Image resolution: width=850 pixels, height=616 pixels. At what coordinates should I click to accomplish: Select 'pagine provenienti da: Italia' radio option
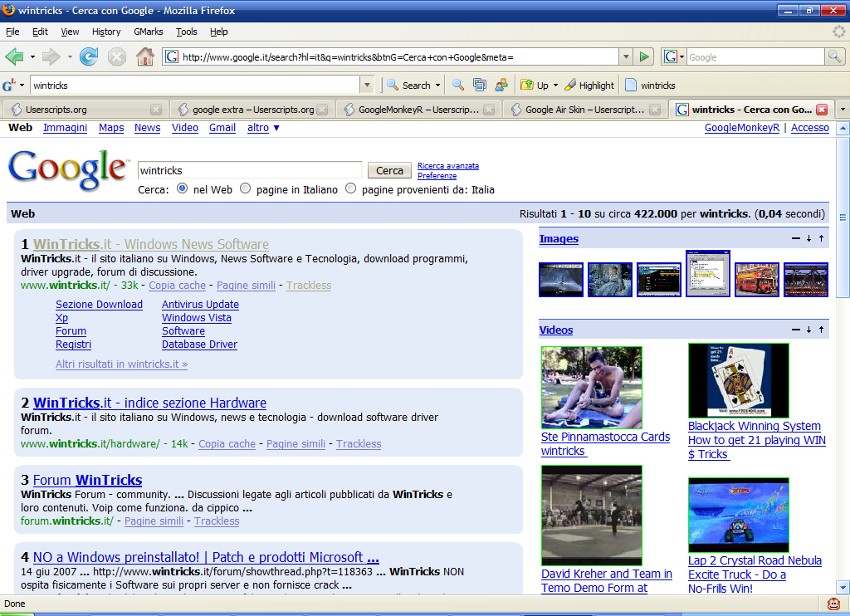click(x=351, y=188)
